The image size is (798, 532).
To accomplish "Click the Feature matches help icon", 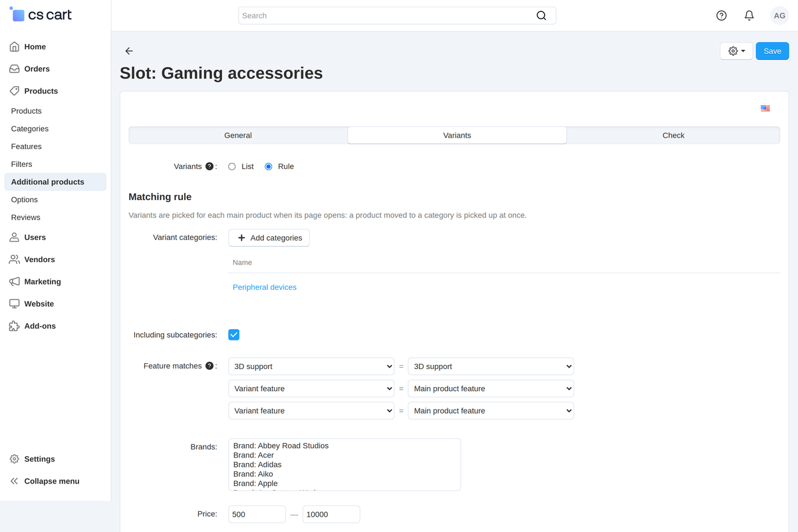I will [209, 366].
